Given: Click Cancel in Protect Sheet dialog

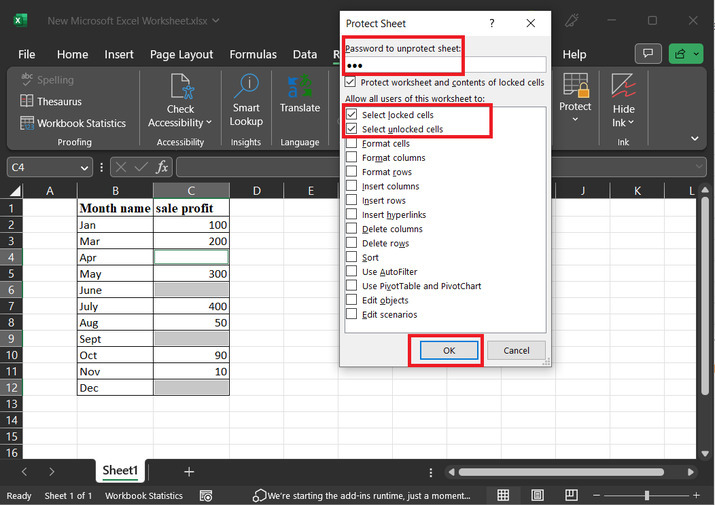Looking at the screenshot, I should point(516,351).
